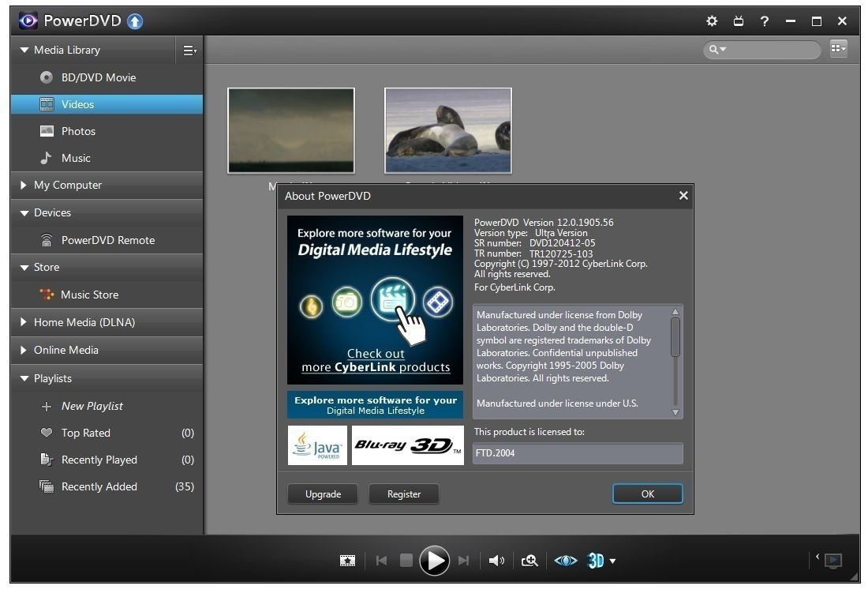
Task: Toggle TrueTheater eye enhancement
Action: click(566, 561)
